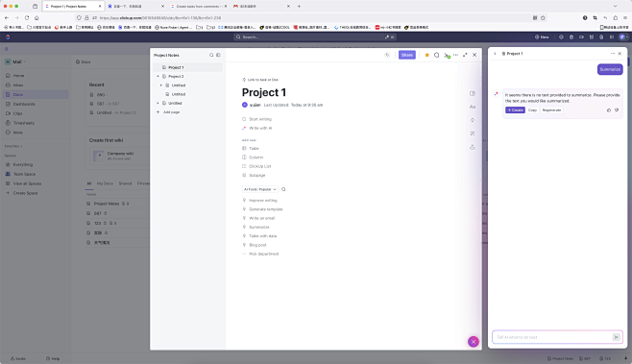Open Dashboards in the left sidebar
The image size is (632, 364).
(x=24, y=104)
